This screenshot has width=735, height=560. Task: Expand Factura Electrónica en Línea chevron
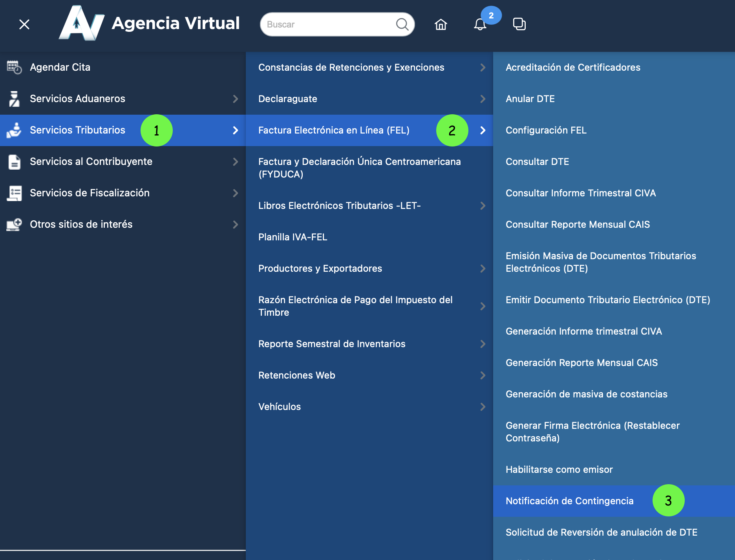483,130
